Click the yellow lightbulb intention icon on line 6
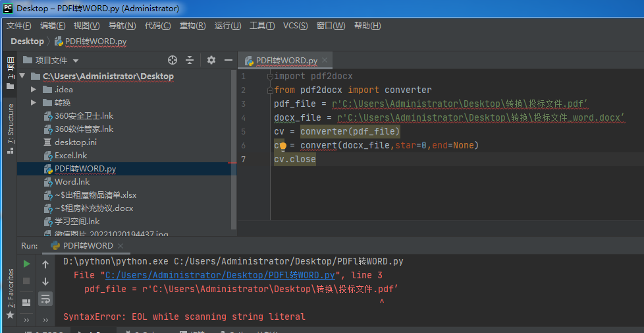Image resolution: width=644 pixels, height=333 pixels. coord(282,146)
